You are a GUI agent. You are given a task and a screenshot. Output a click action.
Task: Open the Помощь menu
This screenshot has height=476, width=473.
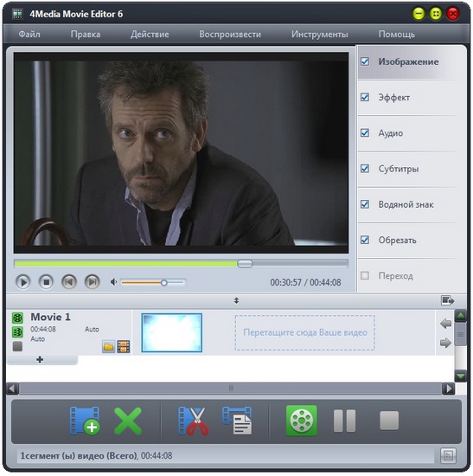click(397, 34)
